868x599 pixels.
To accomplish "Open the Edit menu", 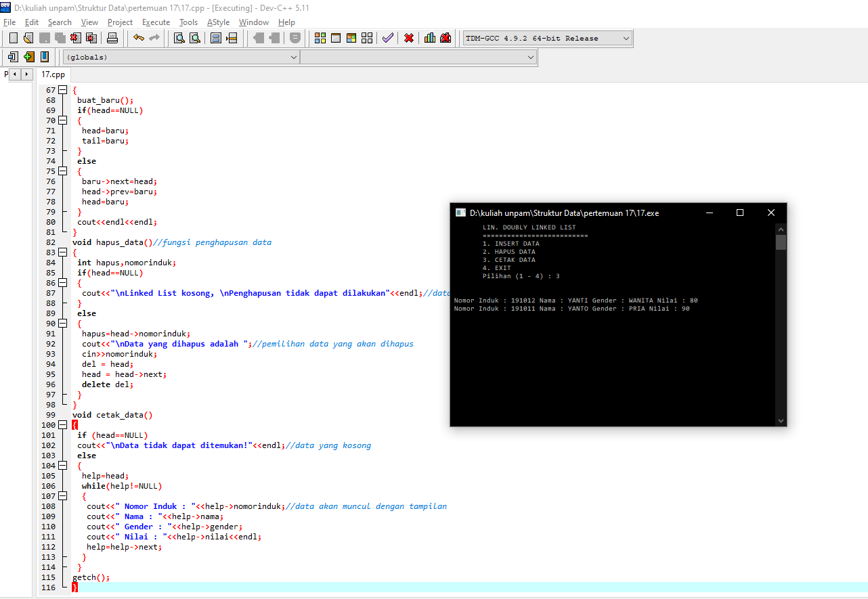I will point(32,22).
